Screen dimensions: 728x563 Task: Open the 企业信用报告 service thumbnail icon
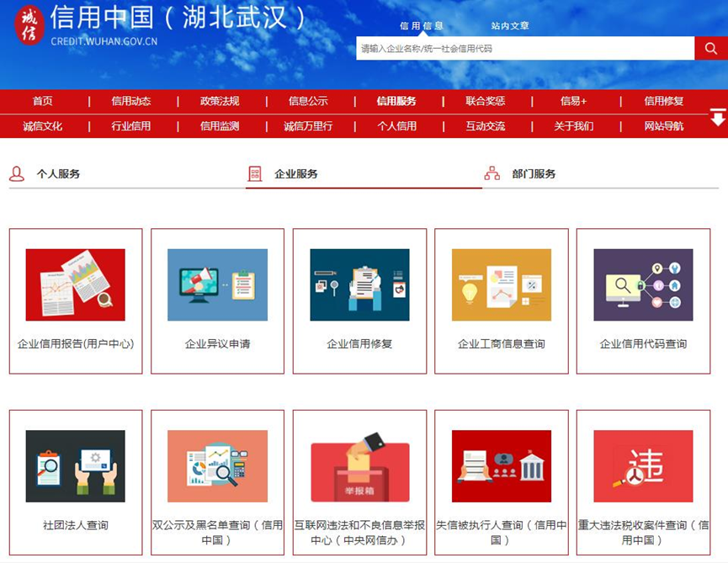[77, 286]
